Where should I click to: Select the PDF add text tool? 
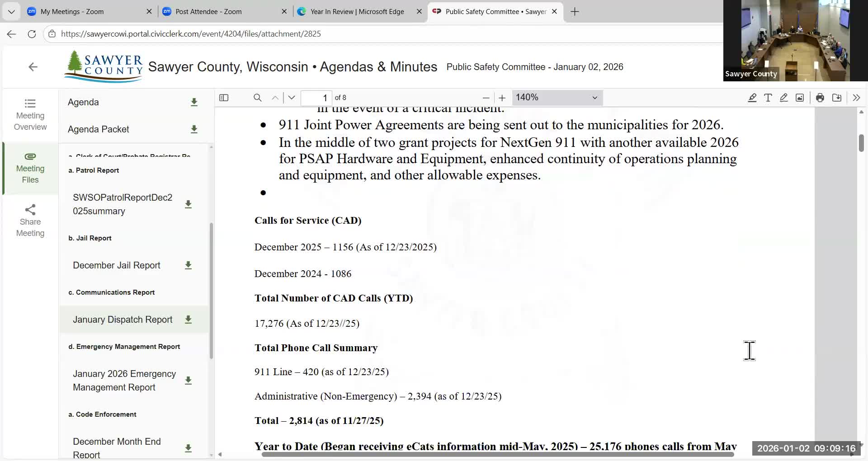click(x=768, y=98)
